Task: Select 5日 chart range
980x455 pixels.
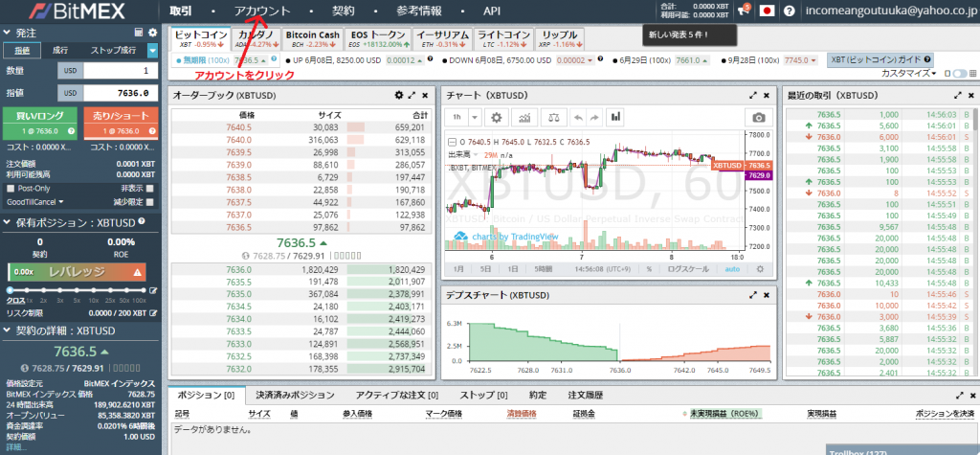Action: point(485,269)
